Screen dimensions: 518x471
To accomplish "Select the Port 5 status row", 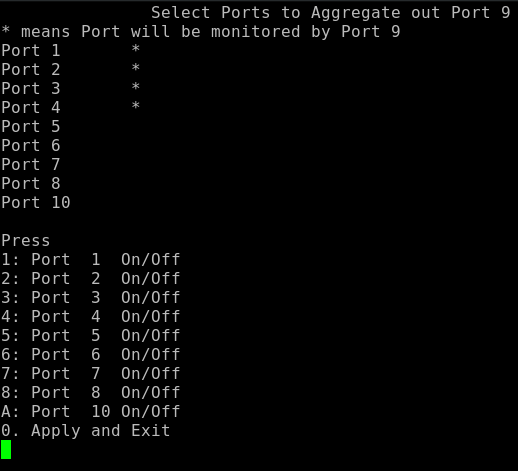I will [31, 126].
